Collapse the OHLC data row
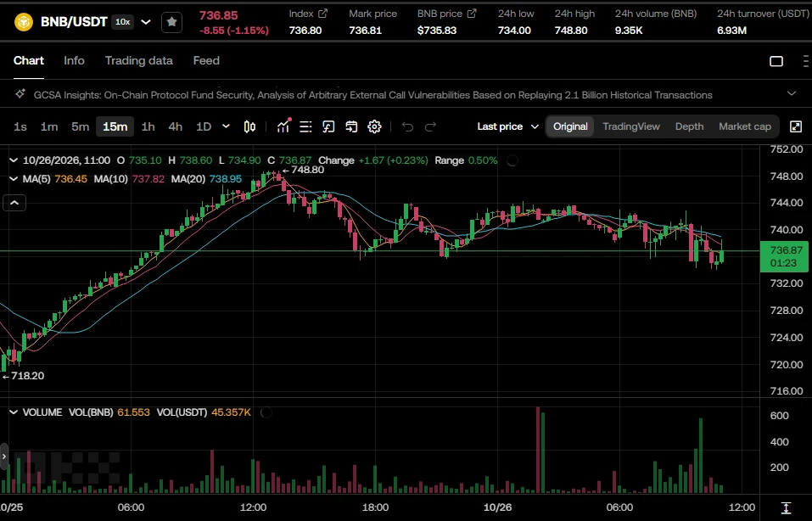This screenshot has width=812, height=521. click(x=14, y=160)
